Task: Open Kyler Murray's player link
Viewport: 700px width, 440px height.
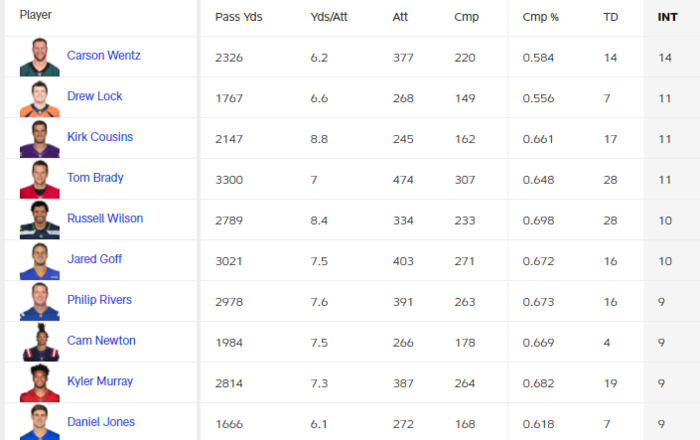Action: (x=100, y=381)
